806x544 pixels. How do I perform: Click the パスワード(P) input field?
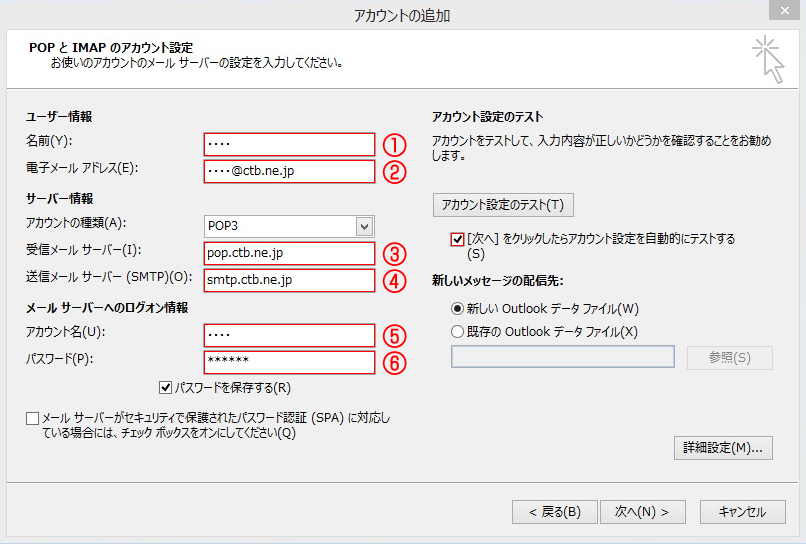pos(289,362)
